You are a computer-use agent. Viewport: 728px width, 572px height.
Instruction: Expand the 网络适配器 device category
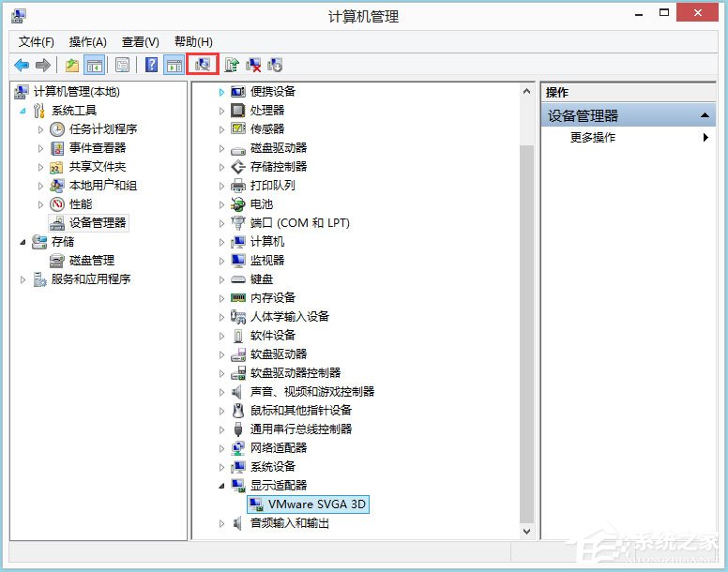point(222,448)
